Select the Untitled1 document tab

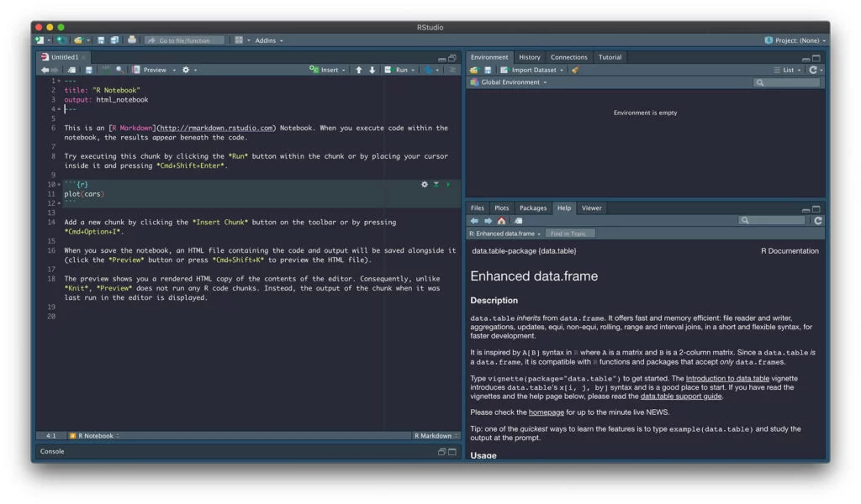[64, 57]
